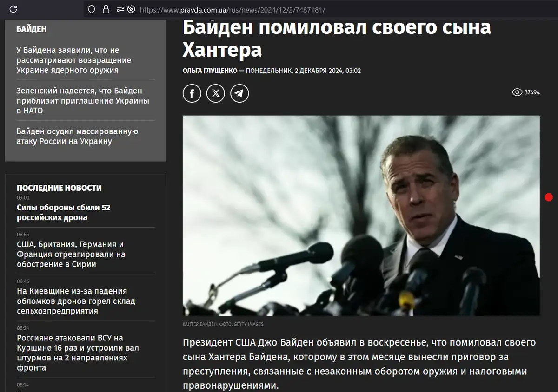Viewport: 558px width, 392px height.
Task: Share the article on Facebook
Action: point(192,93)
